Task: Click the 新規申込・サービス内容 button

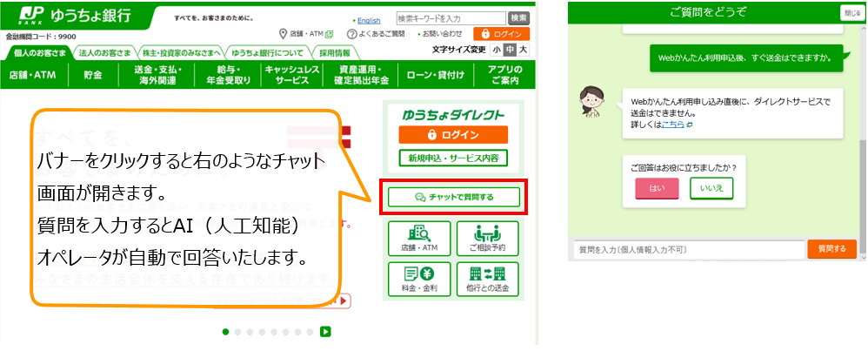Action: tap(453, 158)
